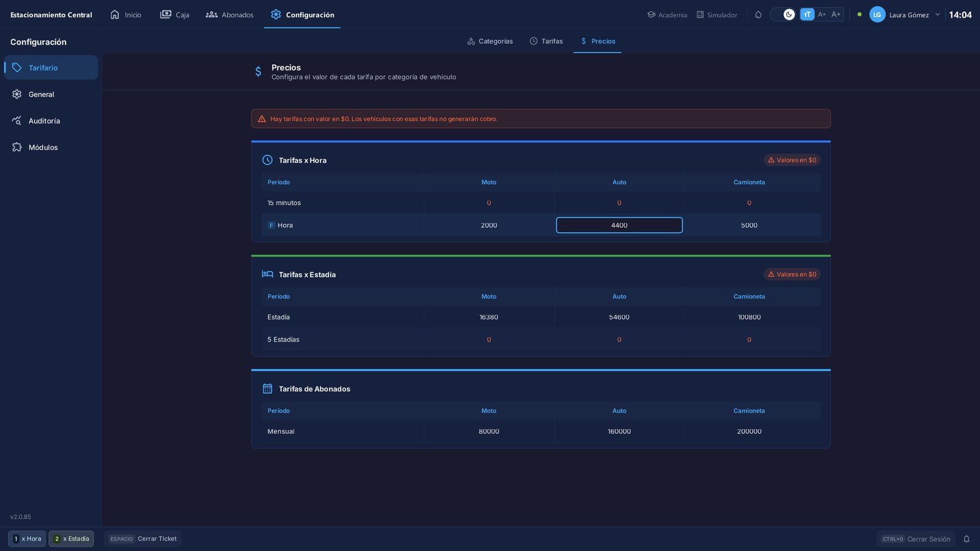The width and height of the screenshot is (980, 551).
Task: Click Valores en $0 badge in Tarifas x Estadía
Action: pyautogui.click(x=792, y=274)
